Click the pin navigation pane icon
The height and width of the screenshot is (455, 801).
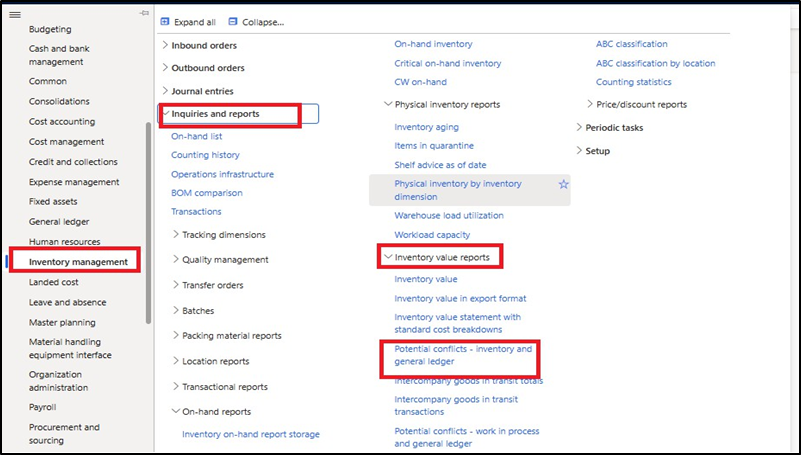point(145,13)
